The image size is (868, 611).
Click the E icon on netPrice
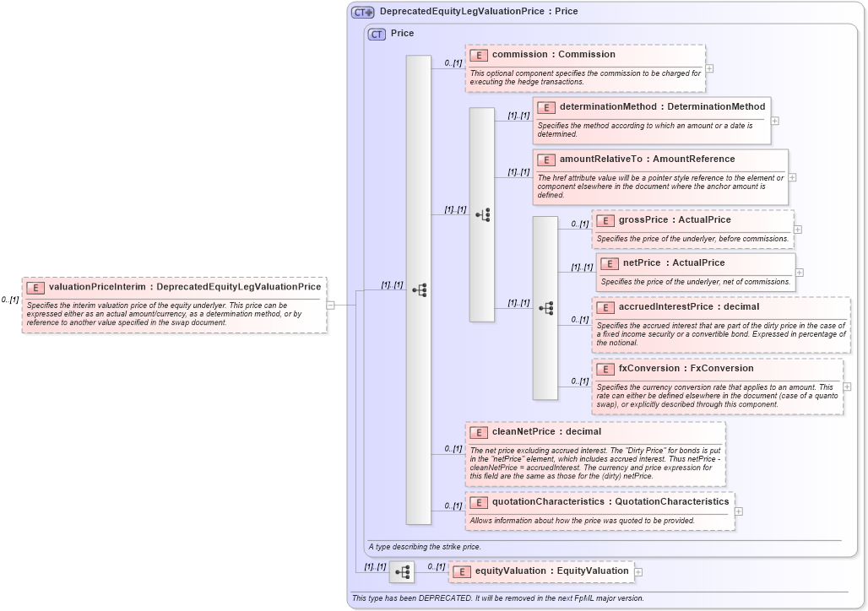point(609,262)
